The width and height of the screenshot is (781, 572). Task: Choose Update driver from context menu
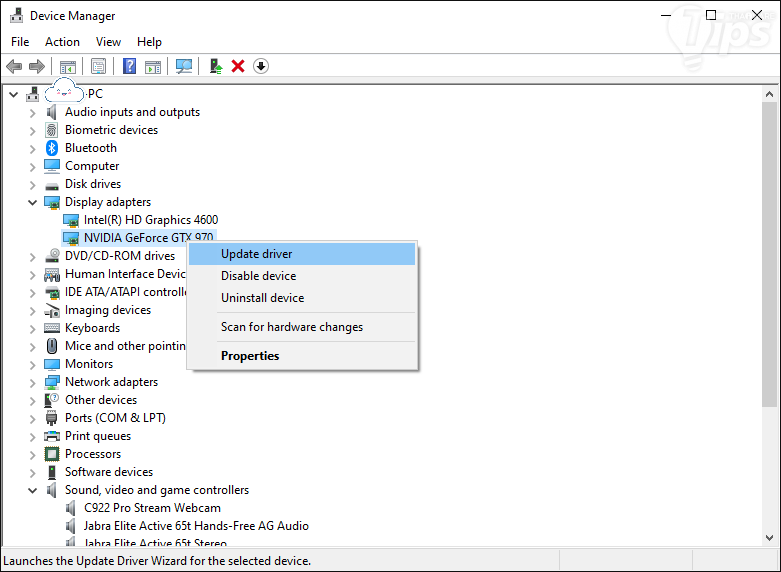click(302, 254)
